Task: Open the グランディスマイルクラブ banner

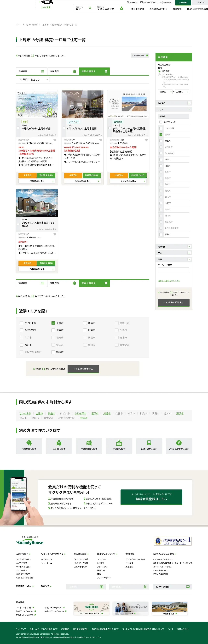Action: pyautogui.click(x=91, y=609)
